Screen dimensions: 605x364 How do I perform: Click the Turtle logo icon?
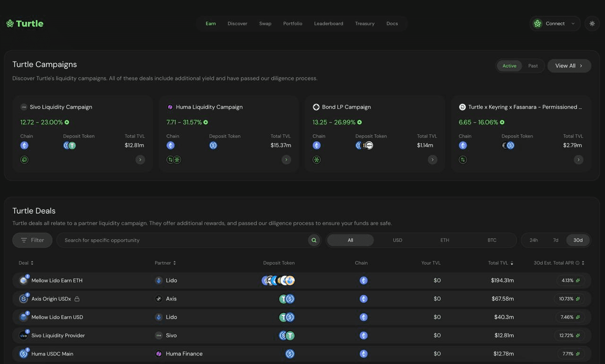click(x=10, y=24)
